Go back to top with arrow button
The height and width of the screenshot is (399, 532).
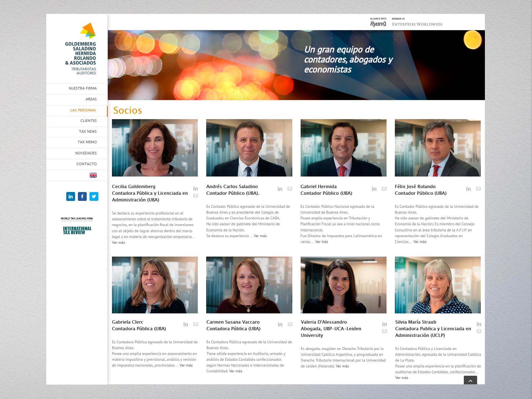tap(470, 380)
